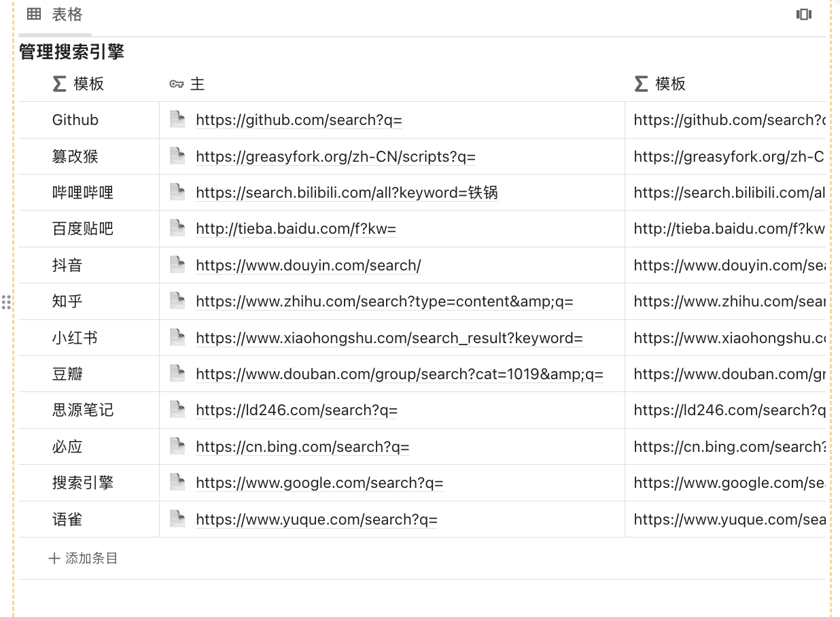Click the Σ icon on the rightmost 模板 column
Screen dimensions: 840x617
click(x=640, y=84)
